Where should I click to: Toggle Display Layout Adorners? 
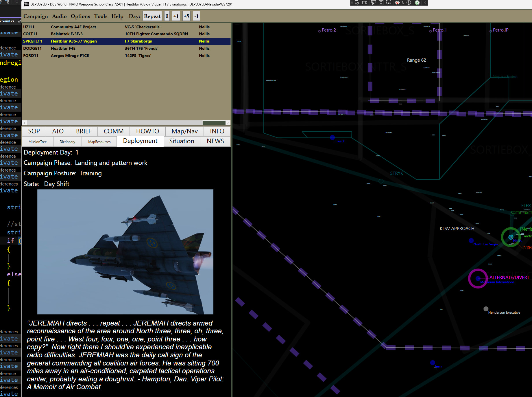coord(381,3)
